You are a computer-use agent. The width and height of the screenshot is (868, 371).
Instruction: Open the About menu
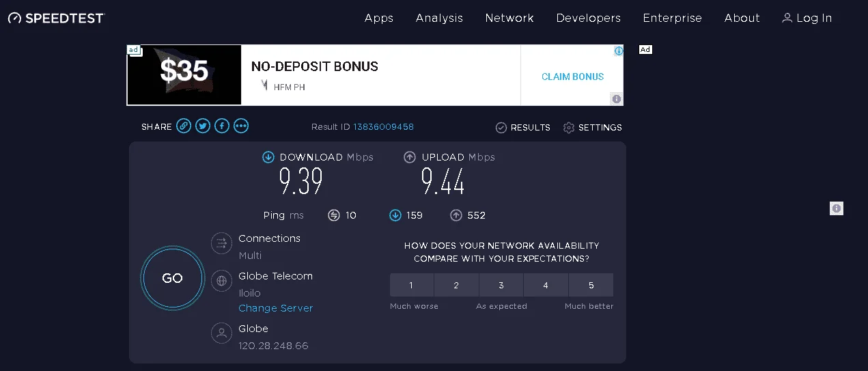point(742,18)
